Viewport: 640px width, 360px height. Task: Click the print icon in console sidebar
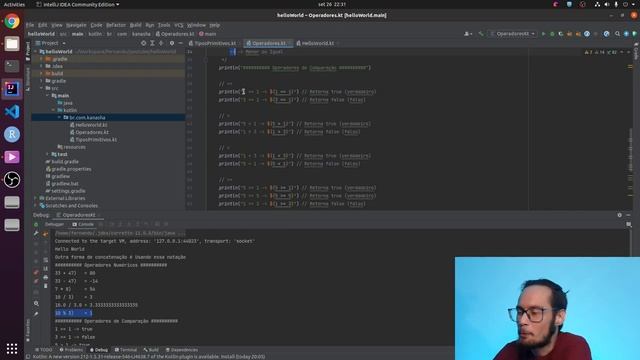pyautogui.click(x=45, y=277)
